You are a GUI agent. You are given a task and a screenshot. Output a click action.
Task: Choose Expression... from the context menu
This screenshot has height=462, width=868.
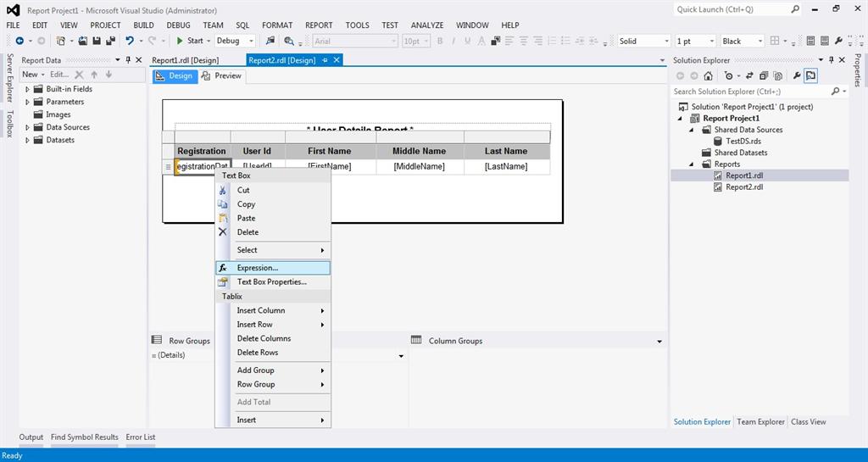click(273, 268)
